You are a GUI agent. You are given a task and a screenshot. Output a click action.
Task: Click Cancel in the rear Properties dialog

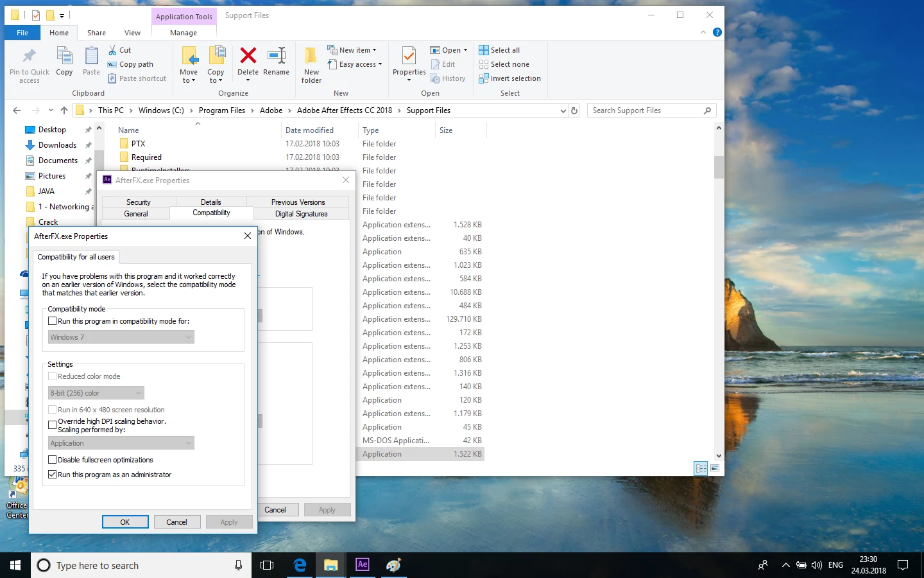pyautogui.click(x=275, y=510)
